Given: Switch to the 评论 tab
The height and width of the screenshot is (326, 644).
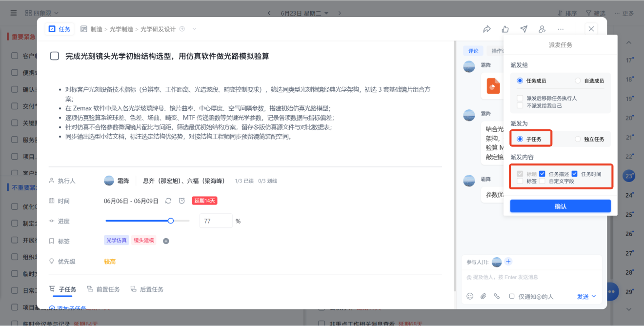Looking at the screenshot, I should coord(473,51).
